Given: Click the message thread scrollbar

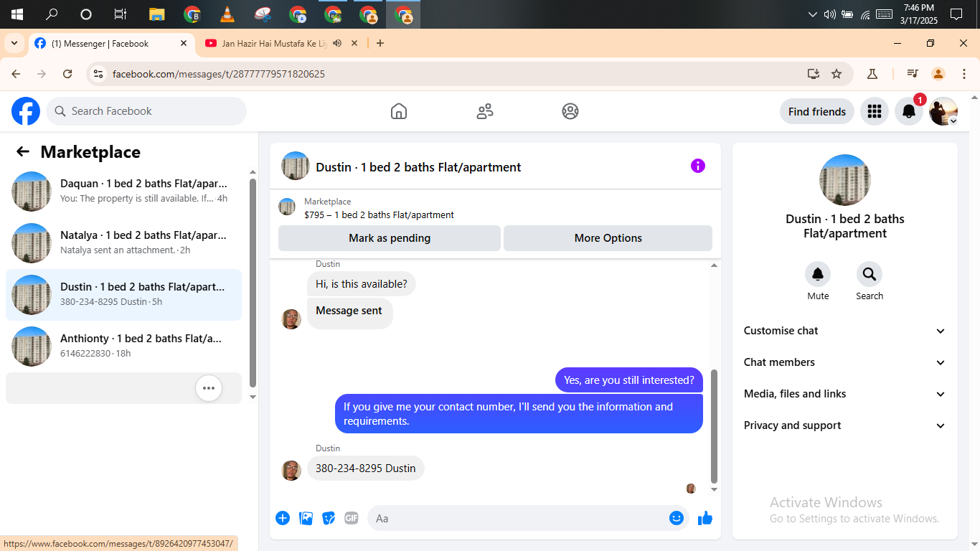Looking at the screenshot, I should coord(714,427).
